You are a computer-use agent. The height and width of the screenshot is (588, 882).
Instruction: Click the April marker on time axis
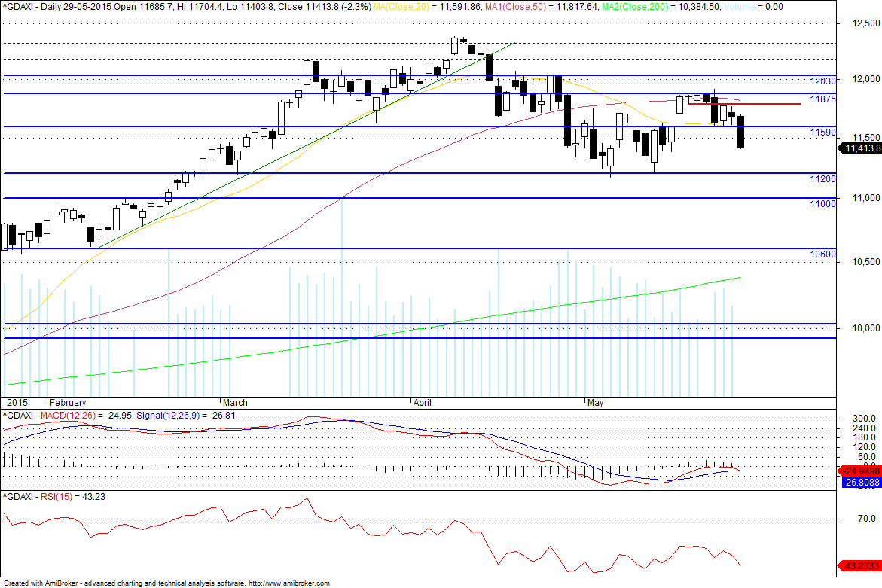click(422, 403)
